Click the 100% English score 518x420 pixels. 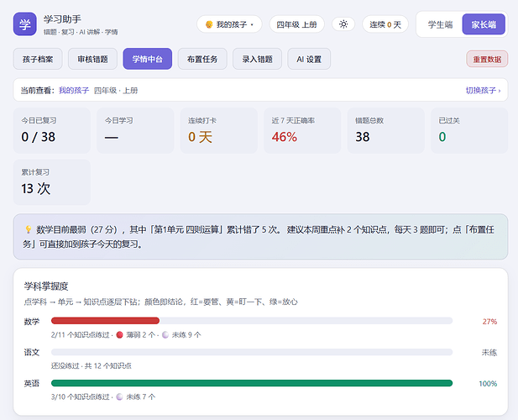click(488, 384)
